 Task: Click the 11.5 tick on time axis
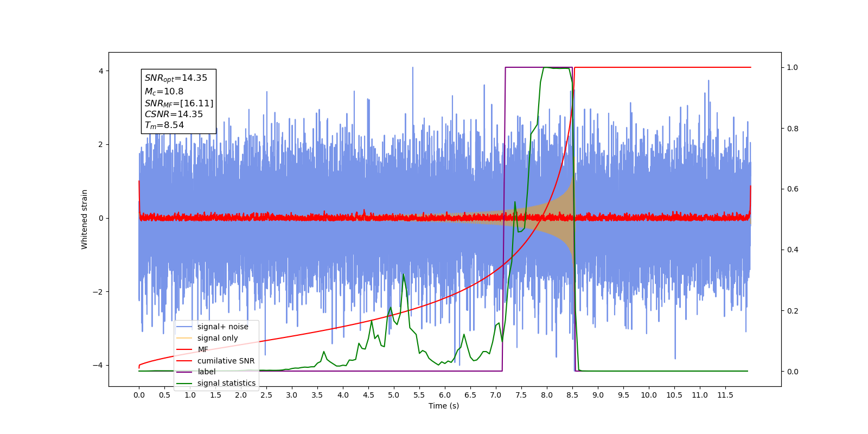(725, 395)
